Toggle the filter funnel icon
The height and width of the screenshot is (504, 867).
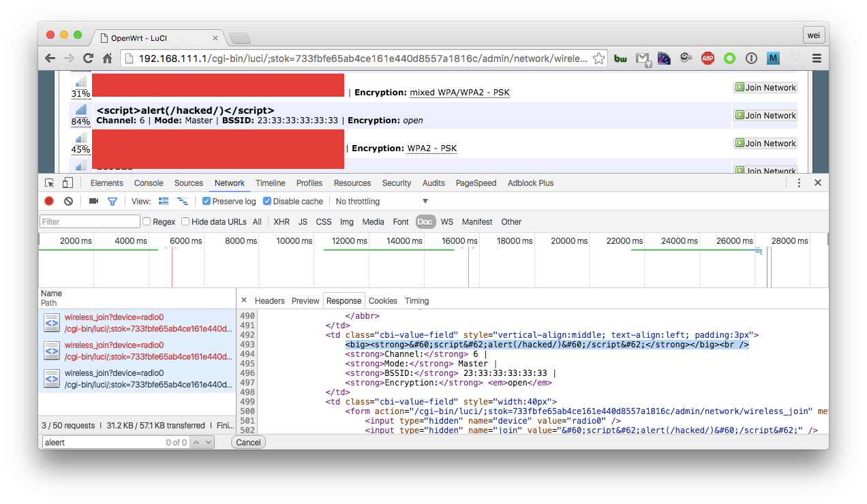tap(112, 202)
